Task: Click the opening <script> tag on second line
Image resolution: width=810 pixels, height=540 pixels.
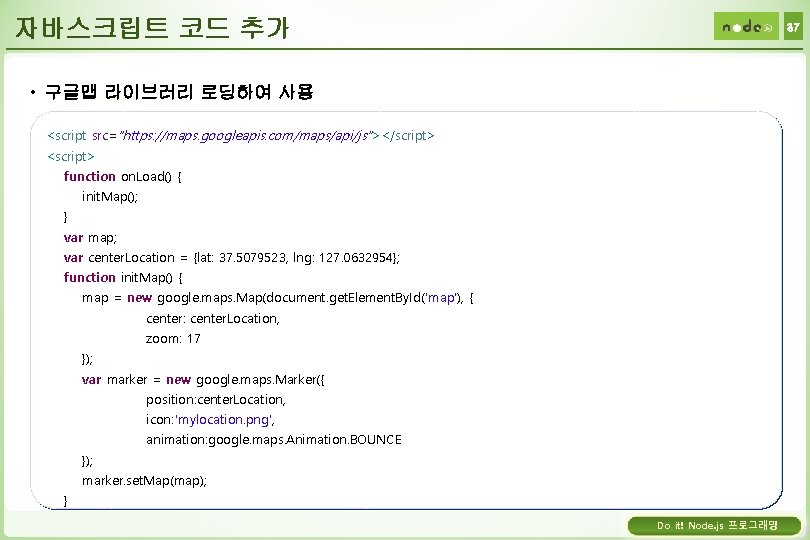Action: click(x=71, y=156)
